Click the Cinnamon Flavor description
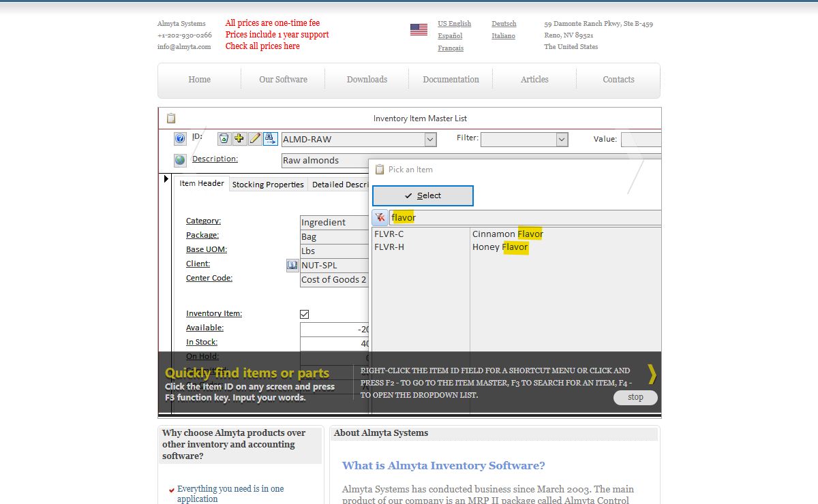 click(508, 234)
